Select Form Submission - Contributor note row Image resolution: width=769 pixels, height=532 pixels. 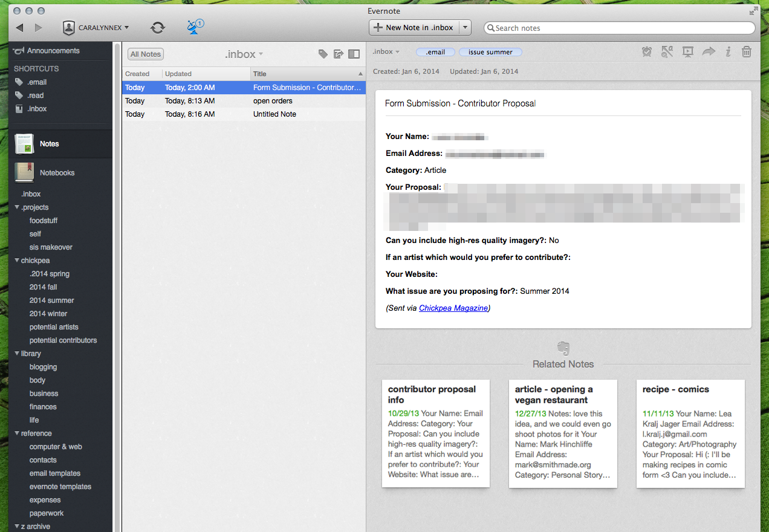click(x=244, y=88)
